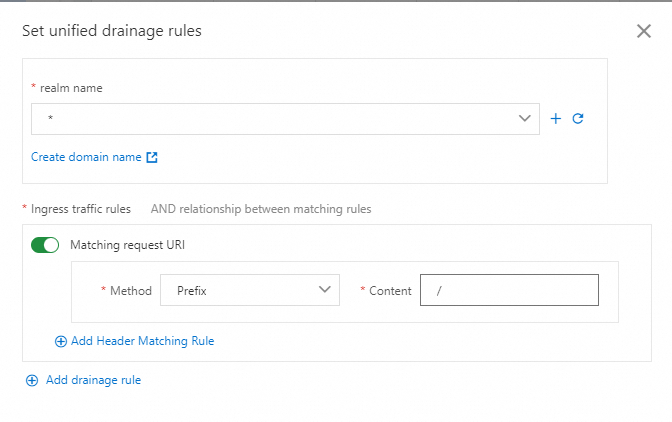This screenshot has height=422, width=672.
Task: Click the Add Header Matching Rule link
Action: pos(142,341)
